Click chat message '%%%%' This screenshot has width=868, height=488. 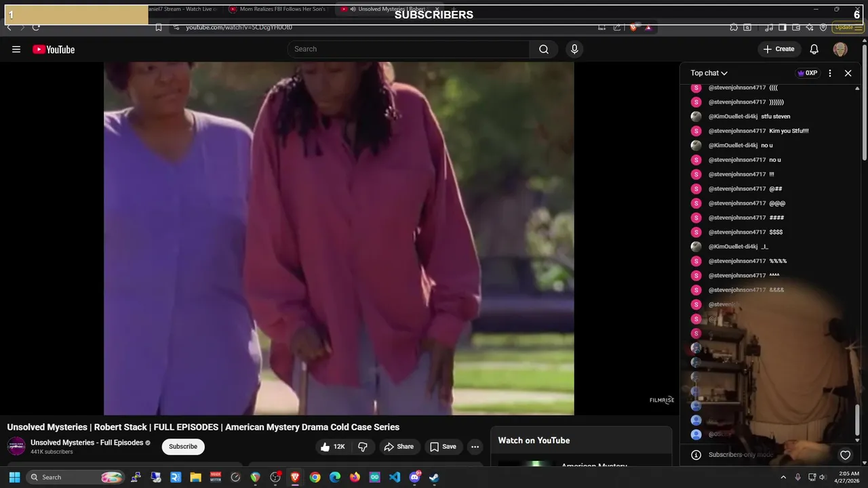(x=778, y=261)
